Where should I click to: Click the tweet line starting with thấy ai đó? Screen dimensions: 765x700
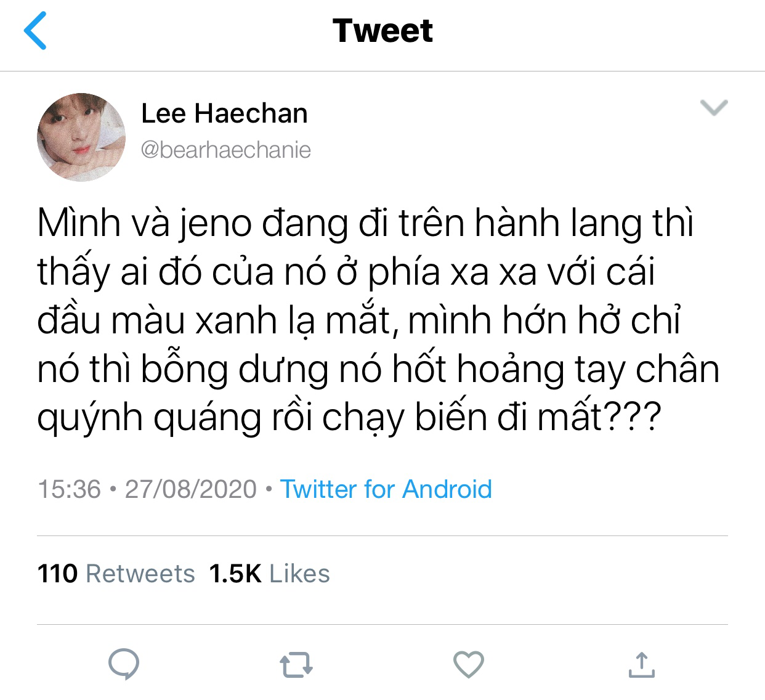346,272
